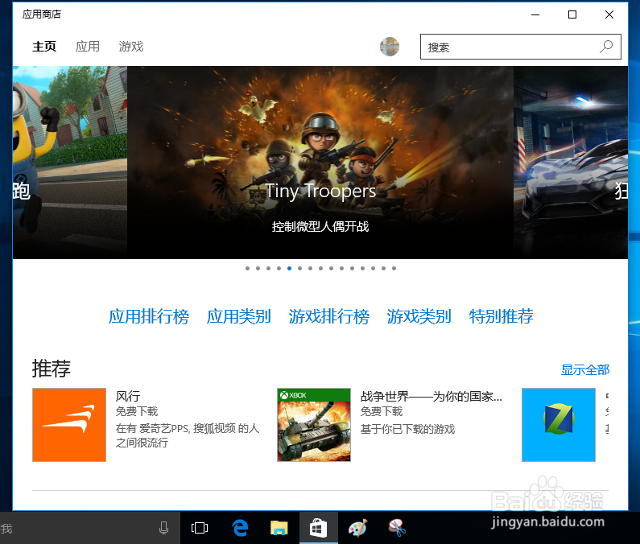Viewport: 640px width, 544px height.
Task: Open the blue Z app tile
Action: coord(559,425)
